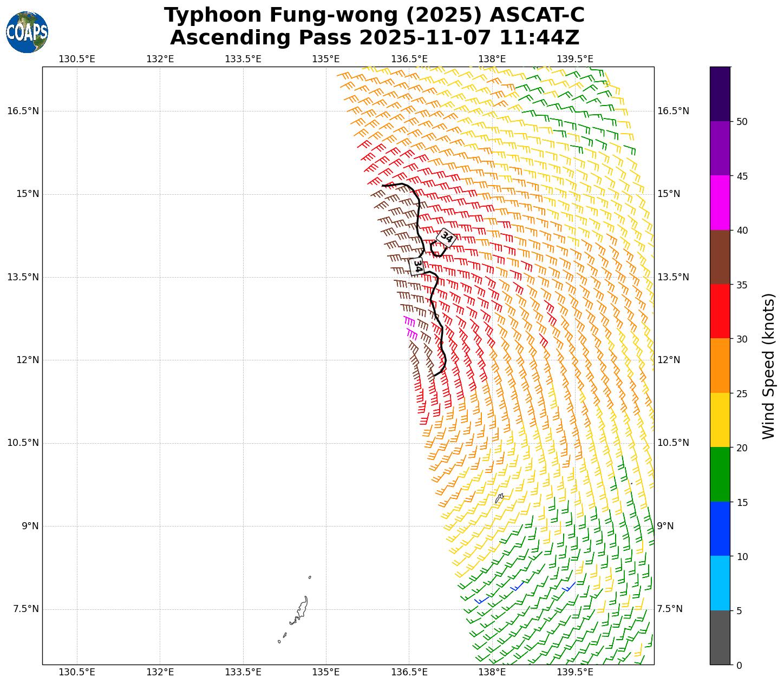Click the upper 34-knot contour label
Screen dimensions: 784x684
(x=446, y=237)
